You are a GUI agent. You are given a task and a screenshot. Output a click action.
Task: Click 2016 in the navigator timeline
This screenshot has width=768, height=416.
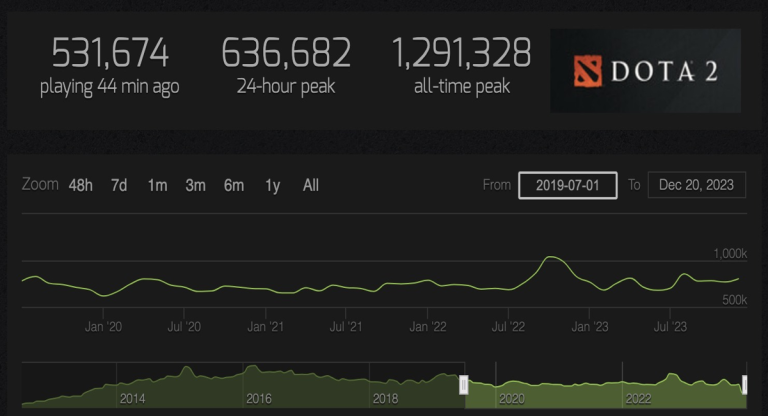[259, 398]
